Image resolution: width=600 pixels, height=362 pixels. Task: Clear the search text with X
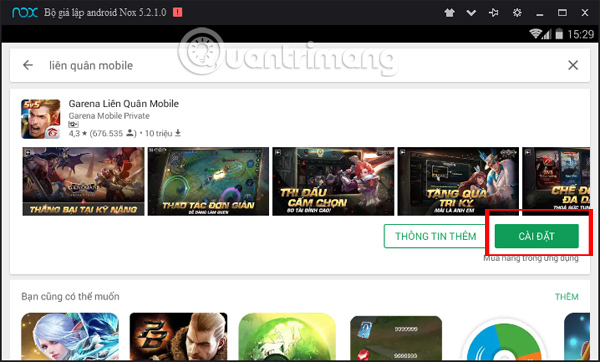coord(573,65)
